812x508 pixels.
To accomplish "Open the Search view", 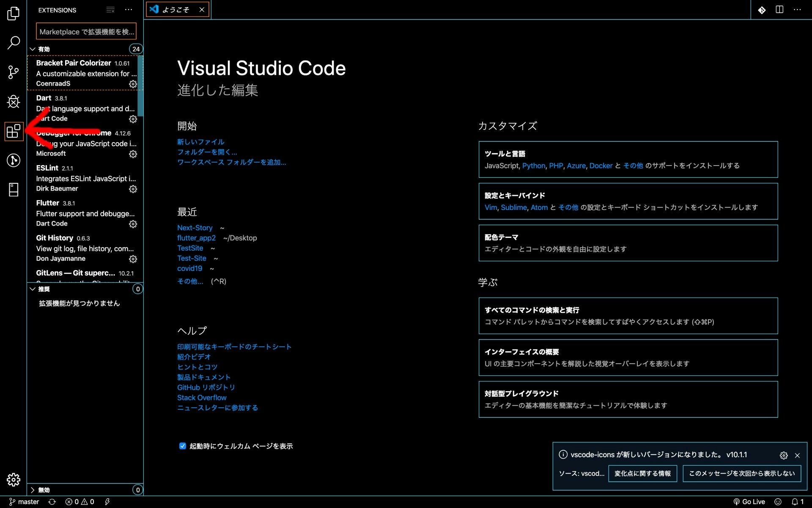I will coord(13,43).
